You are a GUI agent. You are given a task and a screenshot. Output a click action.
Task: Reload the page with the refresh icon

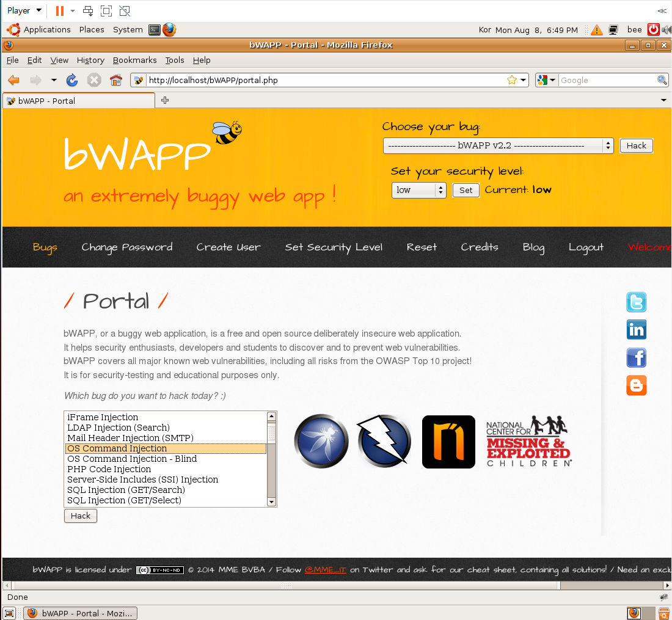(x=72, y=80)
